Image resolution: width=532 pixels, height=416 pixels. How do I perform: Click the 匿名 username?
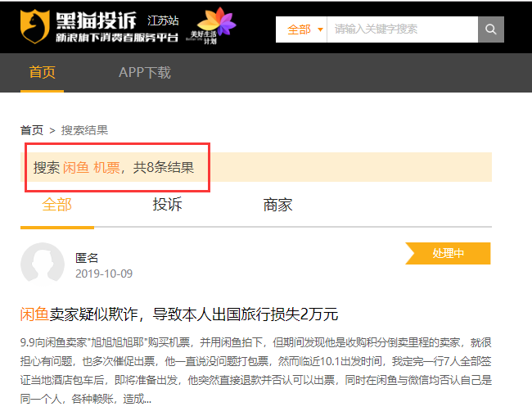tap(87, 258)
